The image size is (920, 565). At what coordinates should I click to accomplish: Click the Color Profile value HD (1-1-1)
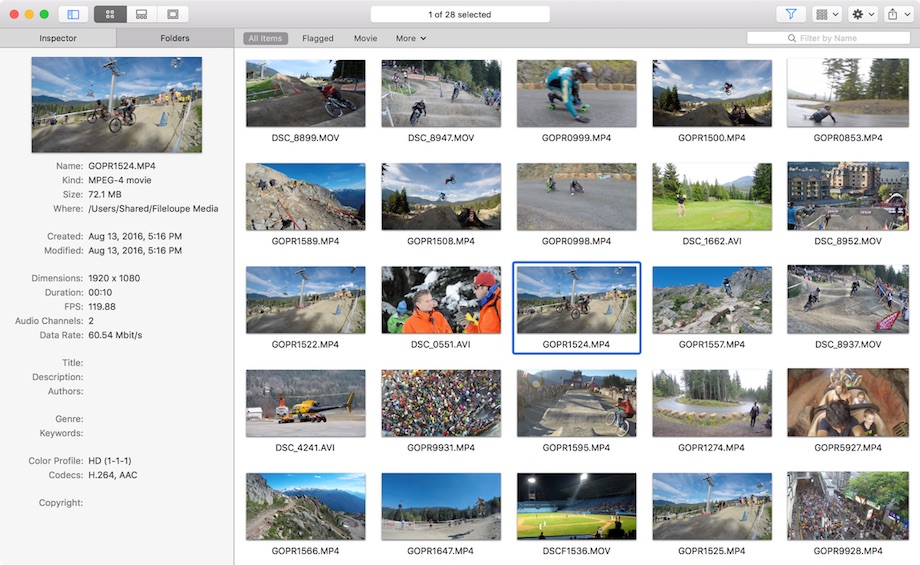(110, 461)
